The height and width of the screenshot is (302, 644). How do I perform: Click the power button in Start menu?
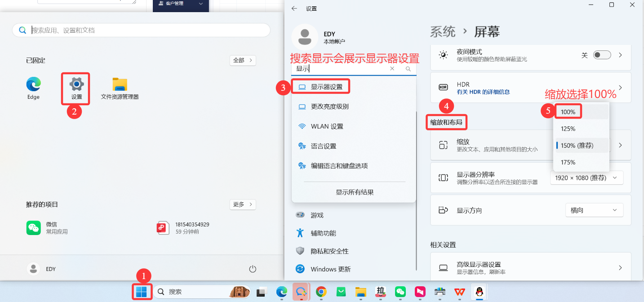click(x=253, y=269)
